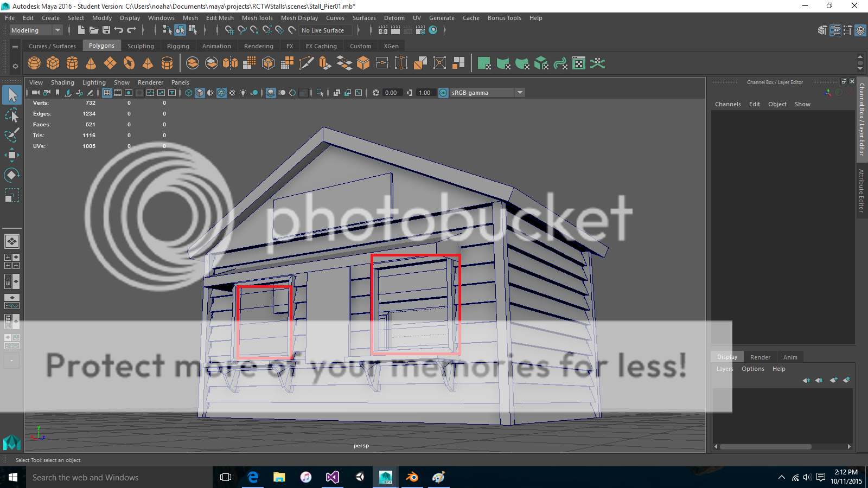This screenshot has width=868, height=488.
Task: Activate the Select Tool arrow
Action: coord(12,95)
